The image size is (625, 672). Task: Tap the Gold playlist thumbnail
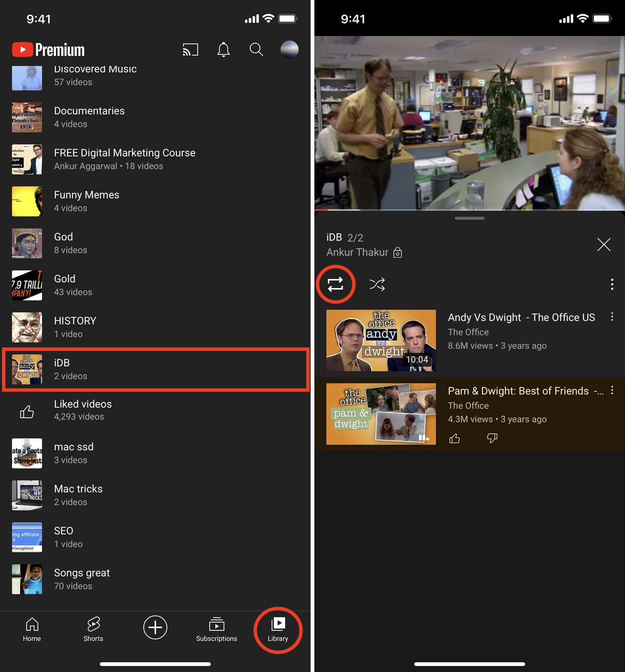tap(27, 285)
